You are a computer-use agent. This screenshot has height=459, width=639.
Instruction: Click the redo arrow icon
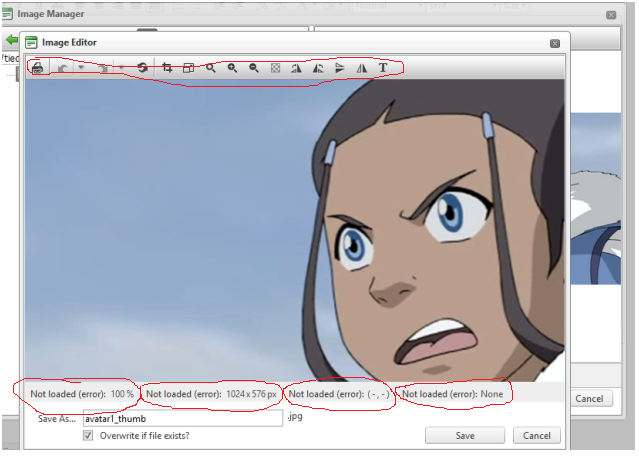click(x=104, y=68)
